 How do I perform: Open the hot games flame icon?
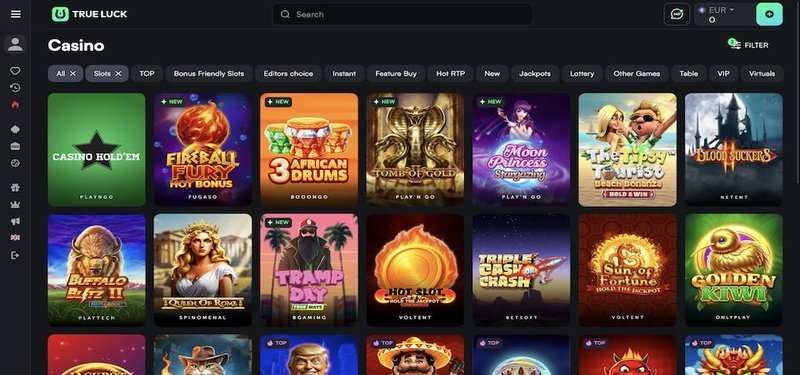[15, 105]
